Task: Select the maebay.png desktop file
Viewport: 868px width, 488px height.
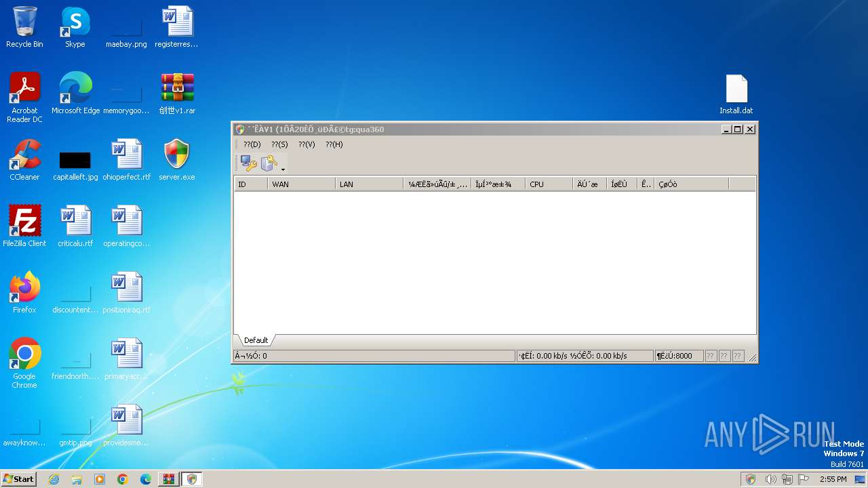Action: click(126, 27)
